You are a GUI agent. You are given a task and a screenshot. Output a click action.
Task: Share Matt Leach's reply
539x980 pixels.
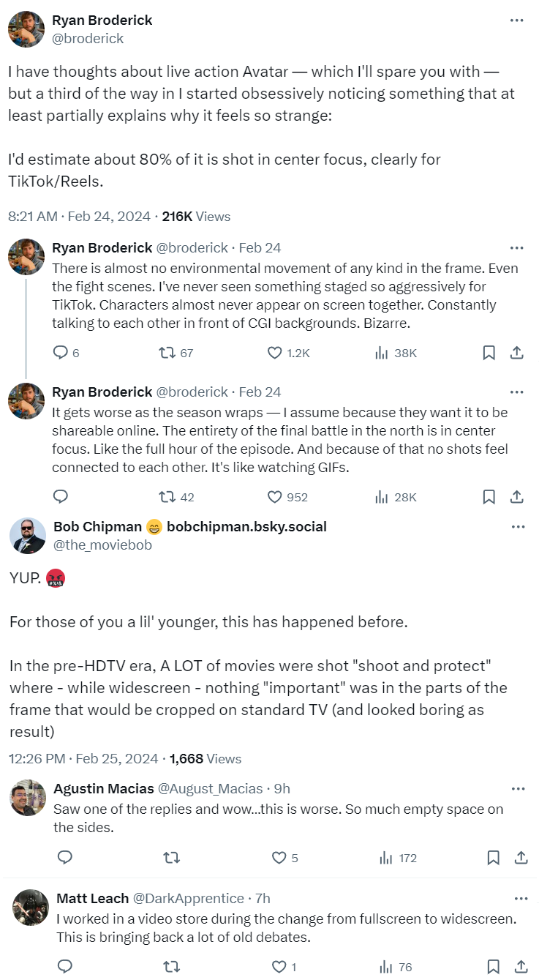pos(521,966)
